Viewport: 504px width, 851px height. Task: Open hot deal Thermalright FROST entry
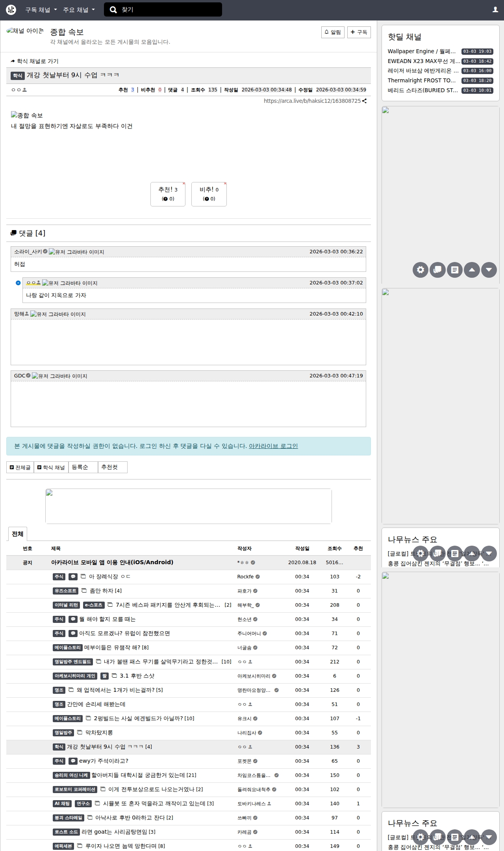click(x=422, y=80)
